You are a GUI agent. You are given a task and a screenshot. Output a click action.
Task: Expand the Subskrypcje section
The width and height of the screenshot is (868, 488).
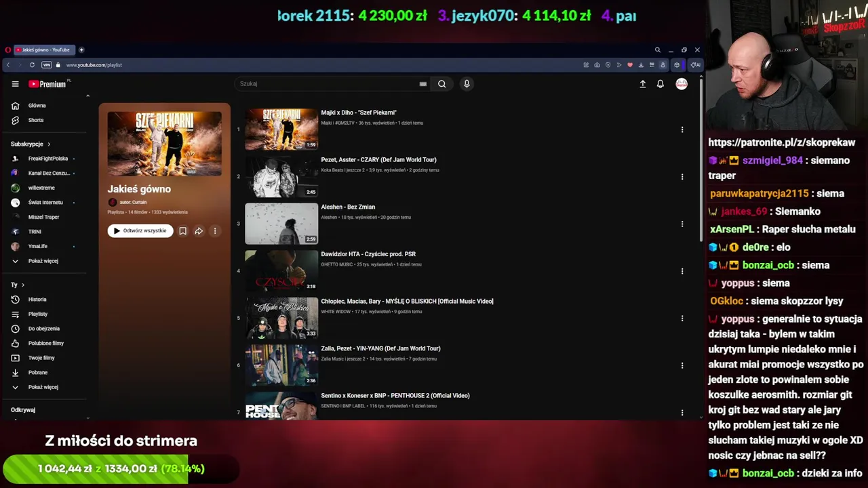31,144
